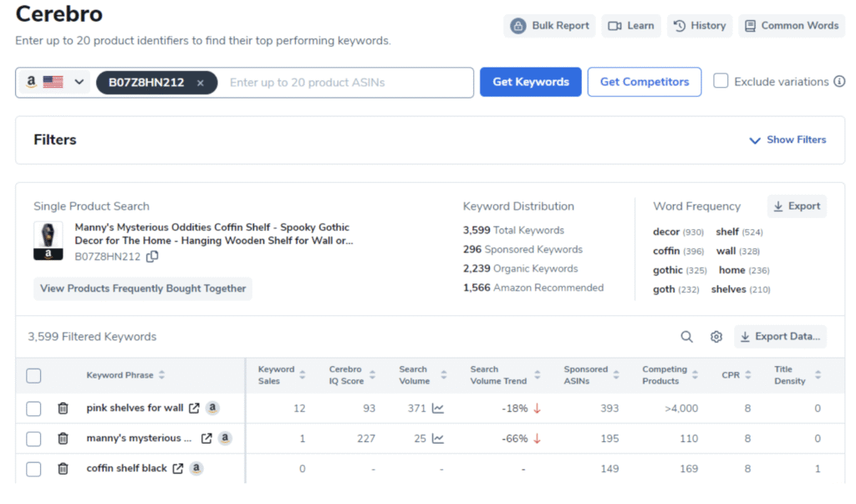
Task: Delete the 'manny's mysterious' keyword
Action: click(64, 439)
